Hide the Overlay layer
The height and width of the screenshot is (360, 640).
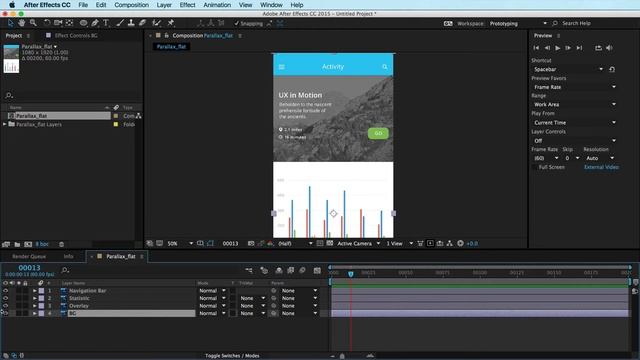(5, 306)
